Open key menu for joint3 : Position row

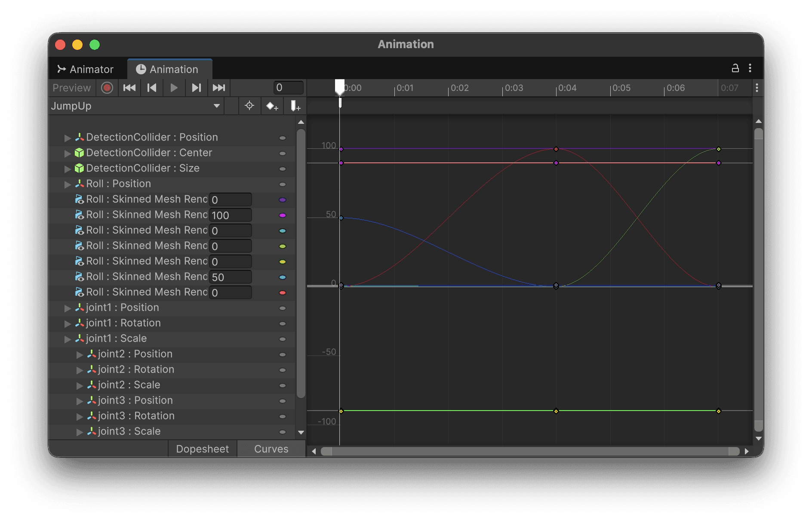283,401
